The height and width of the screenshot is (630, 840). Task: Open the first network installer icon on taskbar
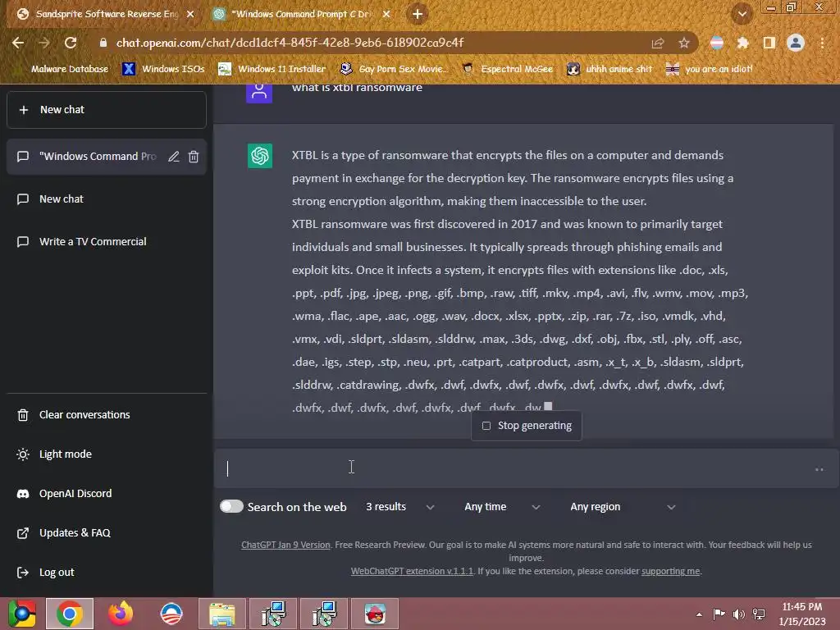point(273,614)
